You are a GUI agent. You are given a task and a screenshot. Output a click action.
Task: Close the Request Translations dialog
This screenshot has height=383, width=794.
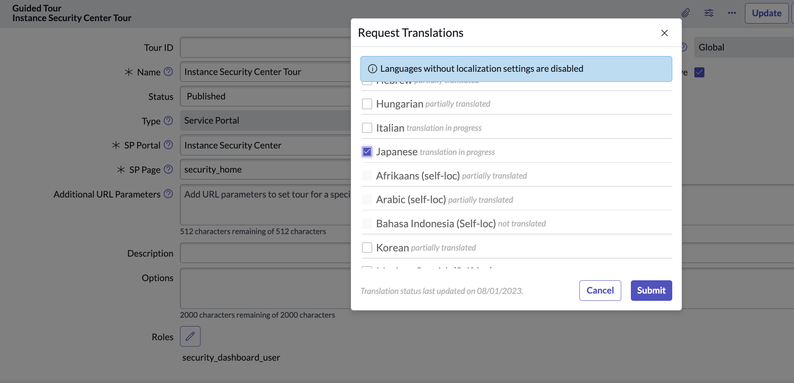[x=664, y=33]
